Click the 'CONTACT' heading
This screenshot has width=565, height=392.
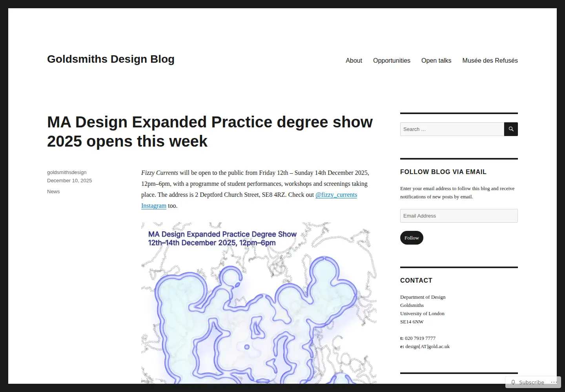(x=416, y=280)
